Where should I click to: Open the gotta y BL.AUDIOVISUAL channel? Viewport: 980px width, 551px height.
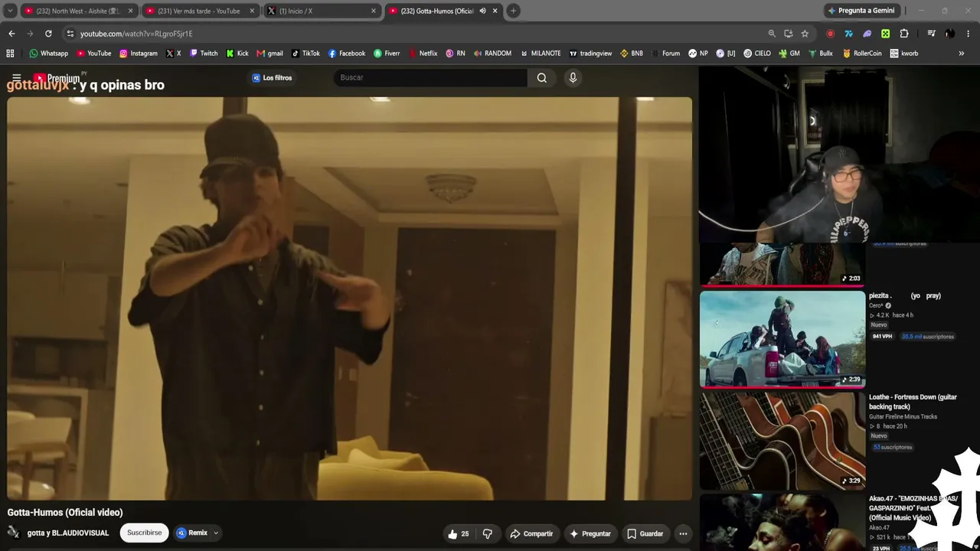click(x=68, y=533)
